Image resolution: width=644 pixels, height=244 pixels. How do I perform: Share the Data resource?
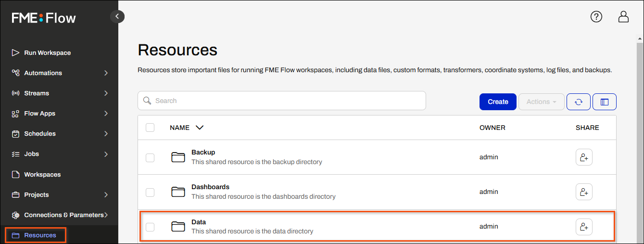(584, 227)
